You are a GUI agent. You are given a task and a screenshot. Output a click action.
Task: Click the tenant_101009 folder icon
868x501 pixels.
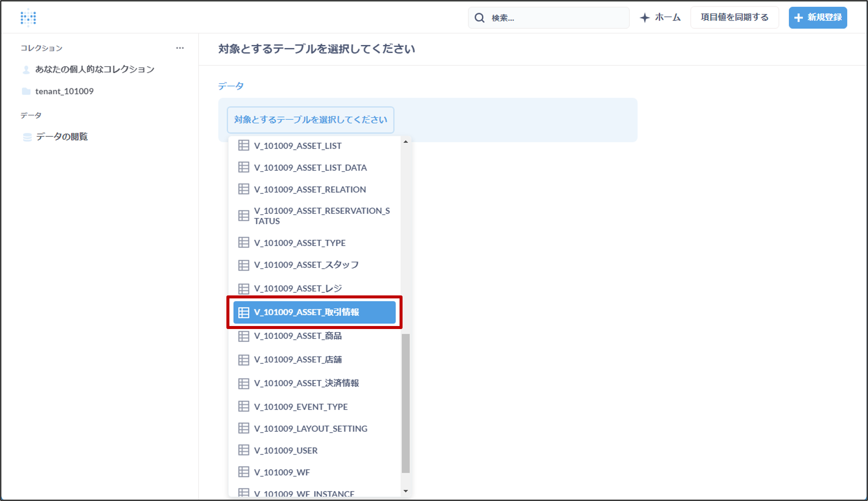(x=26, y=91)
